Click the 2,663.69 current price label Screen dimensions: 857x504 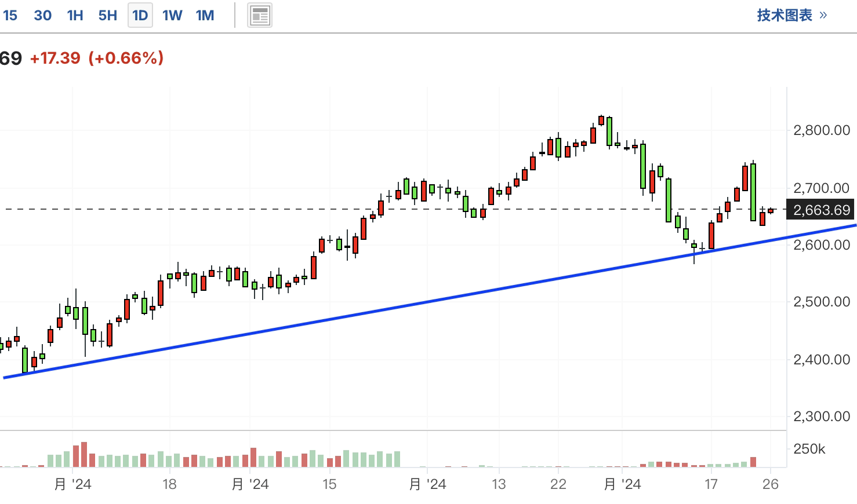[x=822, y=210]
